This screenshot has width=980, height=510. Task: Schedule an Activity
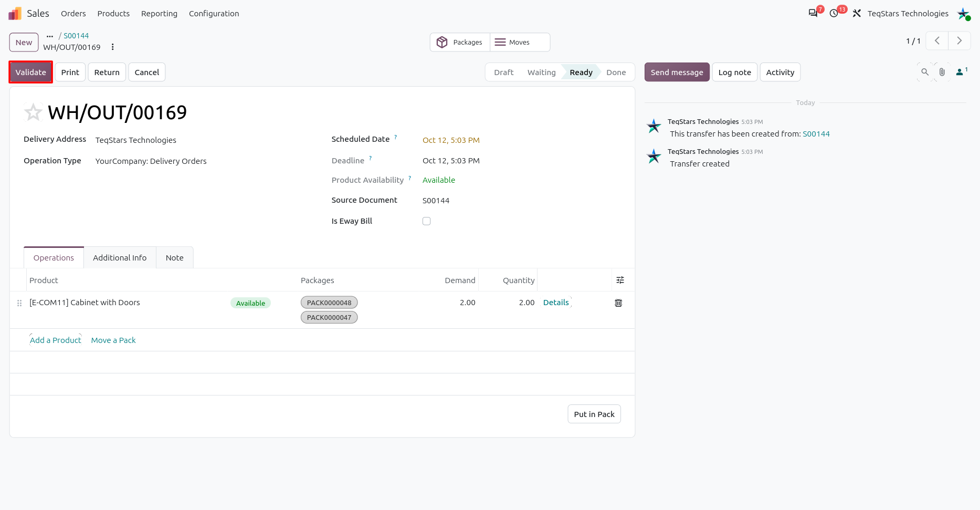(781, 72)
